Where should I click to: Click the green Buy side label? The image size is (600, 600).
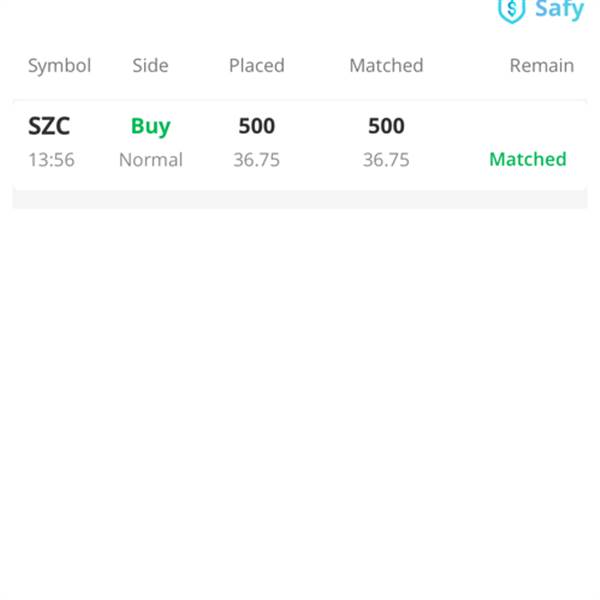pos(151,126)
